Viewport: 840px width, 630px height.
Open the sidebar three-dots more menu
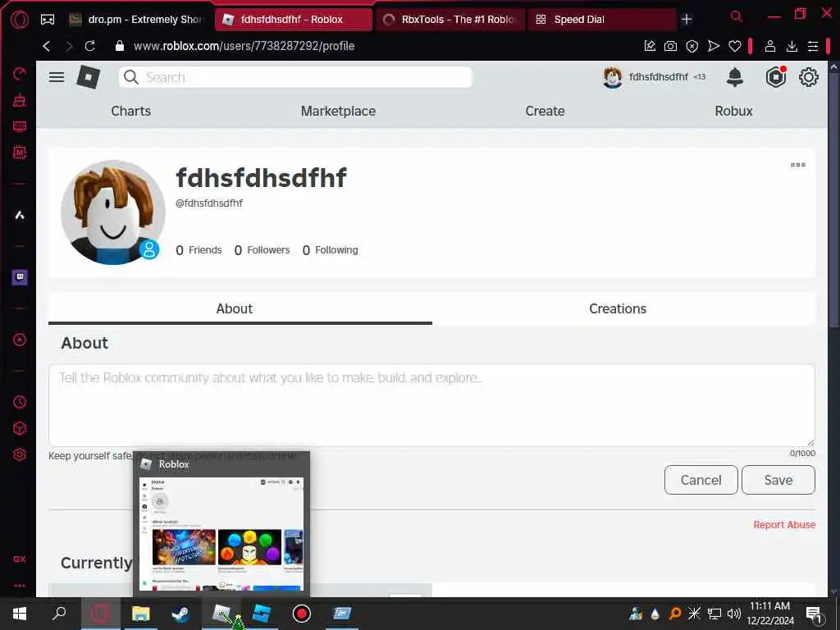pos(20,586)
